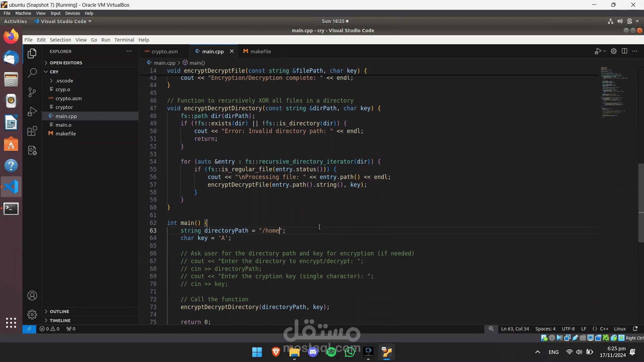This screenshot has width=644, height=362.
Task: Click the remote window indicator in status bar
Action: 29,329
